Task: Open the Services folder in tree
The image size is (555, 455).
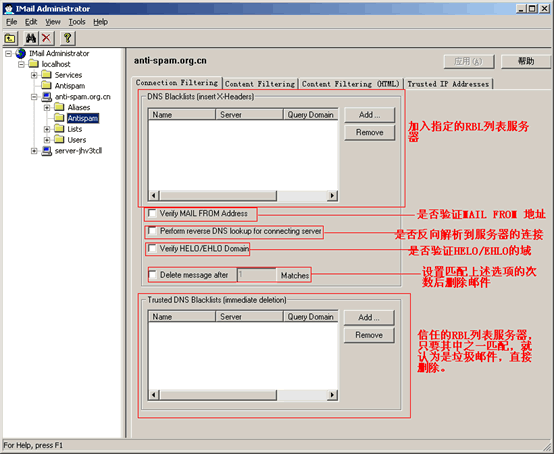Action: pyautogui.click(x=68, y=75)
